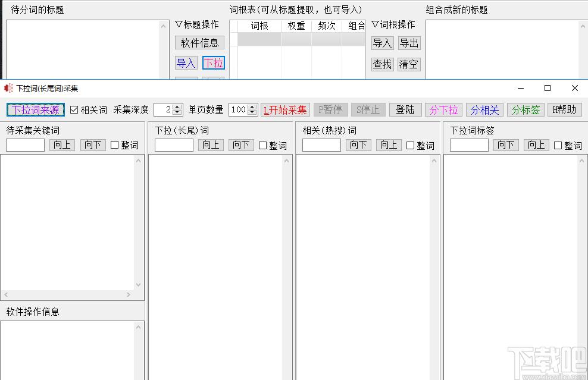Focus the 下拉词标签 search field
This screenshot has height=380, width=588.
[x=469, y=145]
